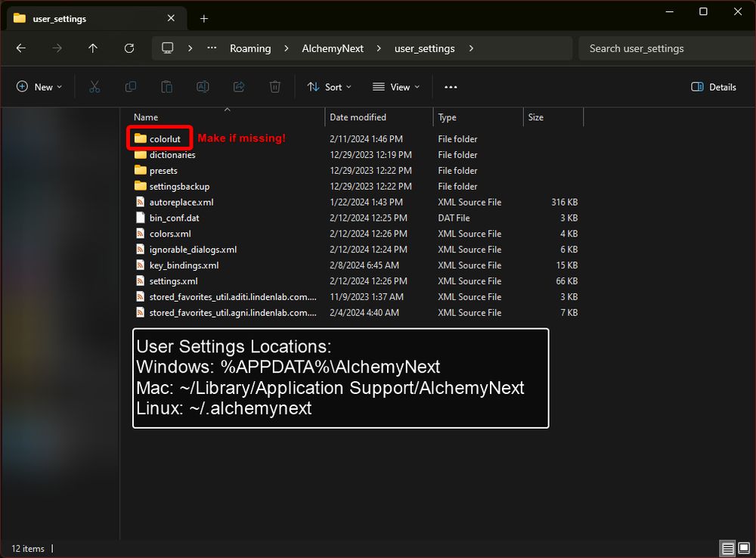Select the colorlut folder
The width and height of the screenshot is (756, 558).
(164, 139)
